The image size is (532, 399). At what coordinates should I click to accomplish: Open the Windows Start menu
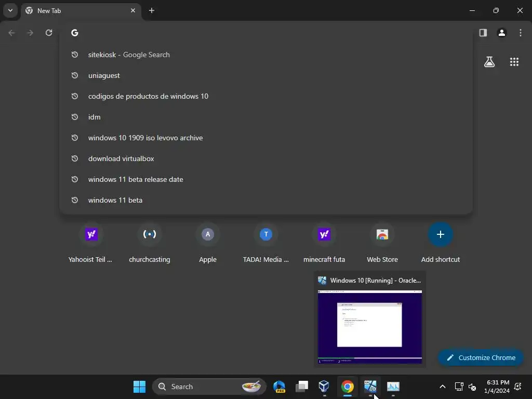coord(139,387)
